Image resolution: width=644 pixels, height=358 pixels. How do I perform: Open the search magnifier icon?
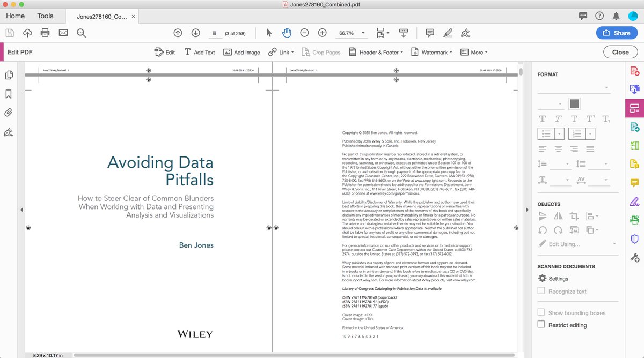click(x=81, y=33)
